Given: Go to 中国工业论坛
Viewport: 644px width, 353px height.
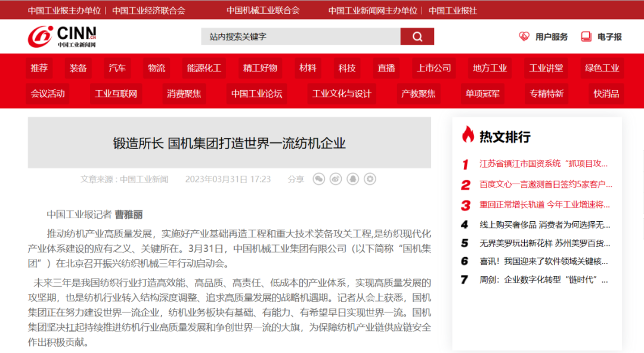Looking at the screenshot, I should pyautogui.click(x=256, y=94).
